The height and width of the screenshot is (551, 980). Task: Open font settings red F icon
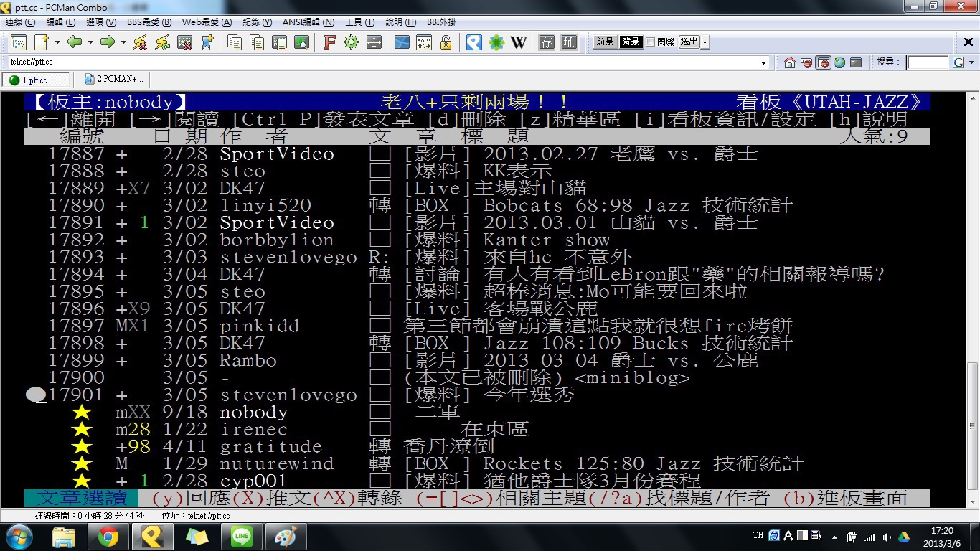(x=329, y=42)
